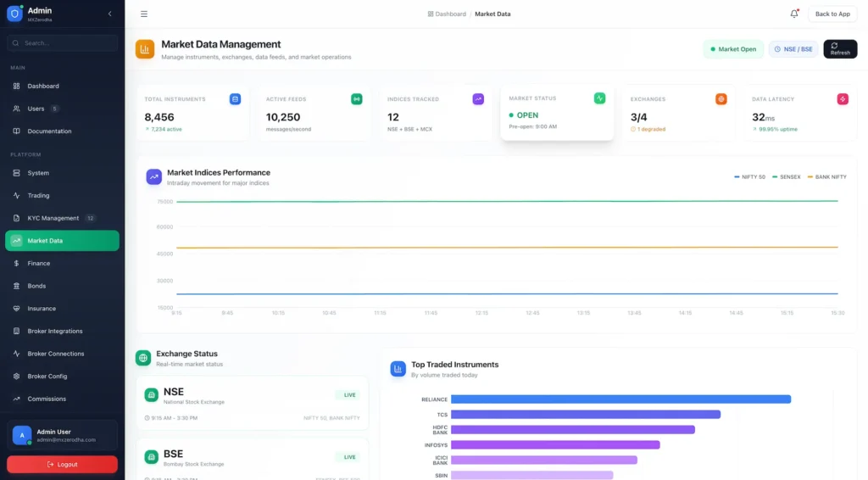This screenshot has height=480, width=868.
Task: Toggle the NIFTY 50 legend entry
Action: pyautogui.click(x=749, y=176)
